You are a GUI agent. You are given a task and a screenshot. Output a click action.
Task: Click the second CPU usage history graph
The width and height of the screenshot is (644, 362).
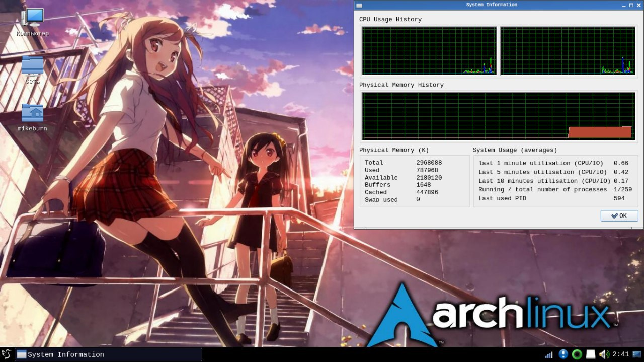(568, 50)
